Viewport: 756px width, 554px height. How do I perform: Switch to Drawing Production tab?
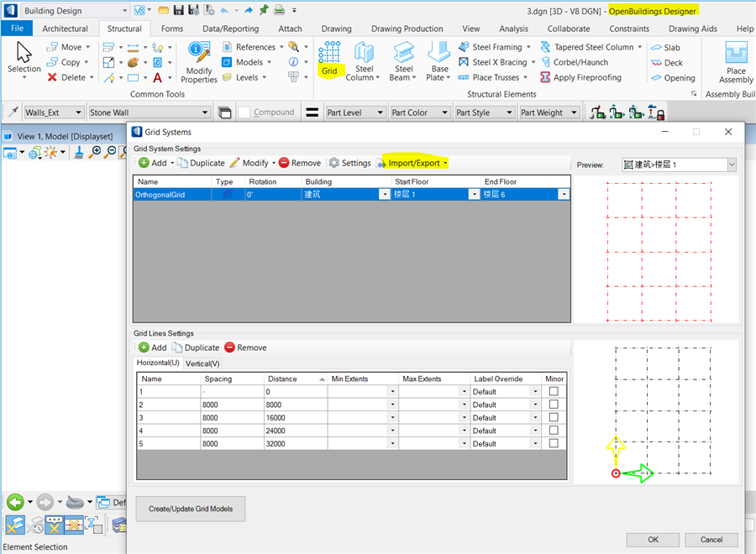coord(407,29)
